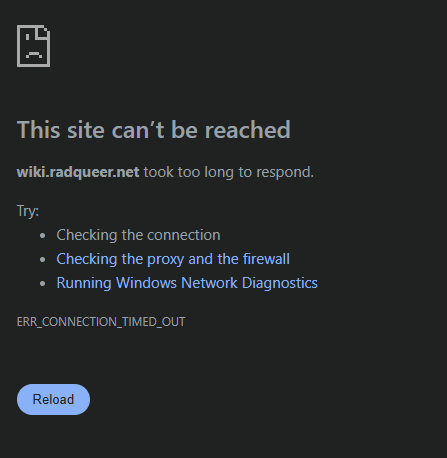Click the bullet beside Running Windows Network Diagnostics
This screenshot has width=447, height=458.
click(x=42, y=284)
